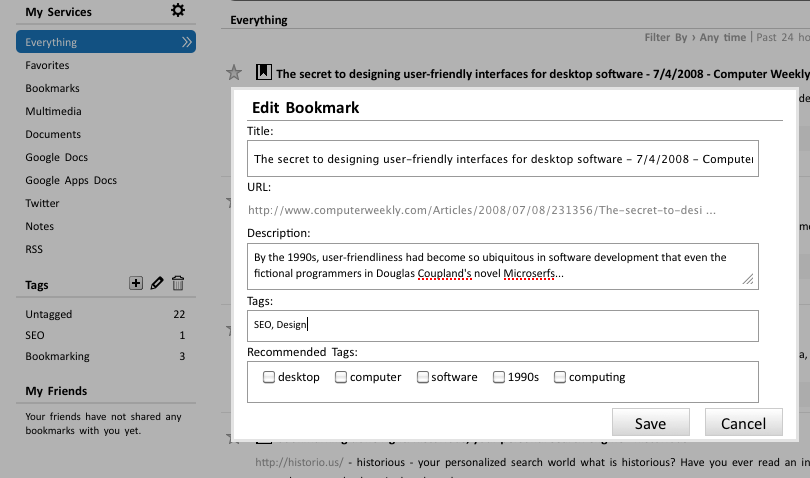Cancel editing the bookmark
Viewport: 810px width, 478px height.
[743, 423]
